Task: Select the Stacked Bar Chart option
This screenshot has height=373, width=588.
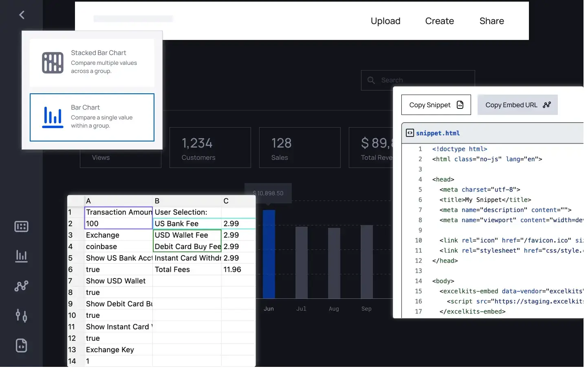Action: click(92, 62)
